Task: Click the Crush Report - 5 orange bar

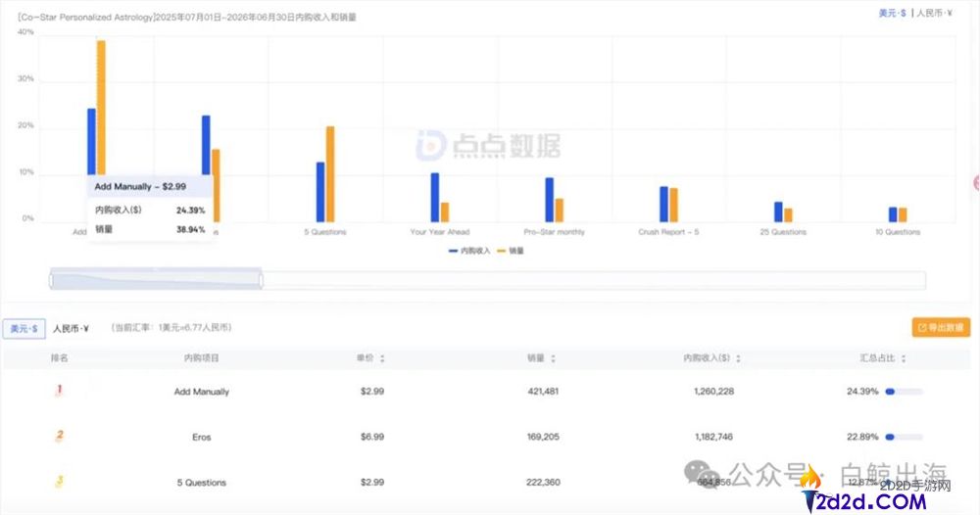Action: click(x=674, y=205)
